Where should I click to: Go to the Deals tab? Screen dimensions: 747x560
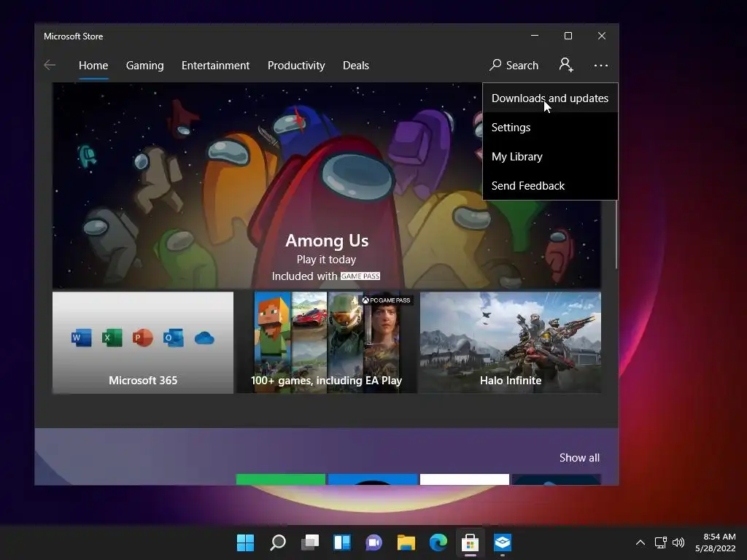pyautogui.click(x=356, y=65)
